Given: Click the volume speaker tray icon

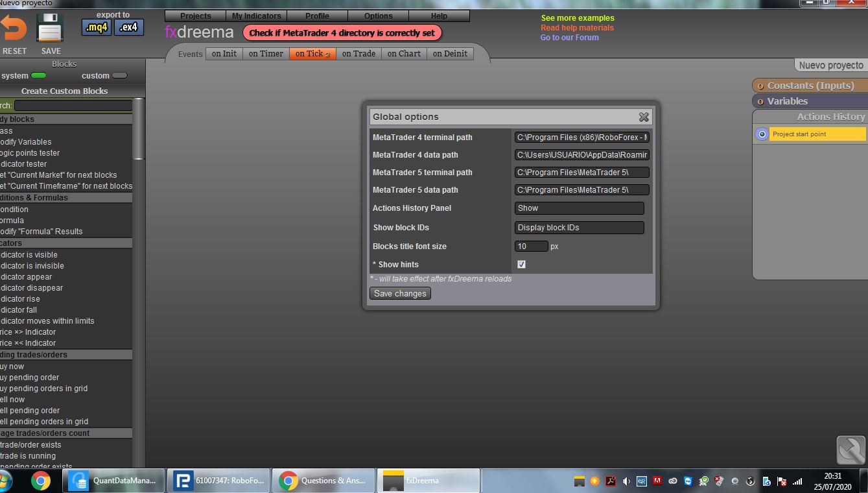Looking at the screenshot, I should click(x=626, y=481).
